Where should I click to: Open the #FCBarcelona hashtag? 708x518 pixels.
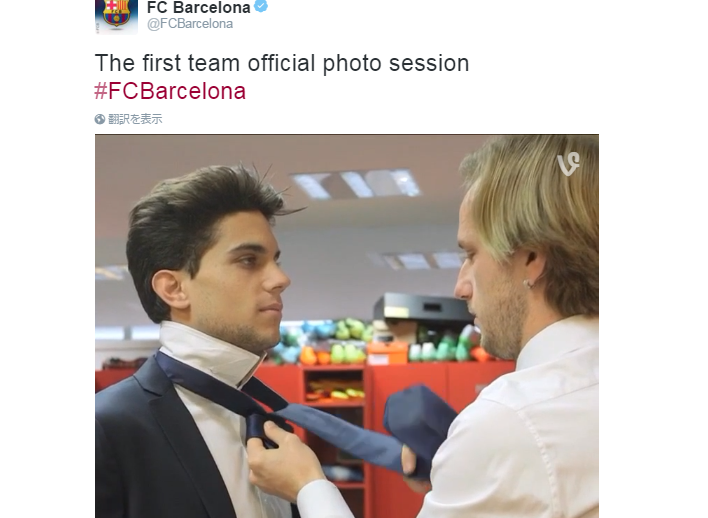[x=170, y=91]
